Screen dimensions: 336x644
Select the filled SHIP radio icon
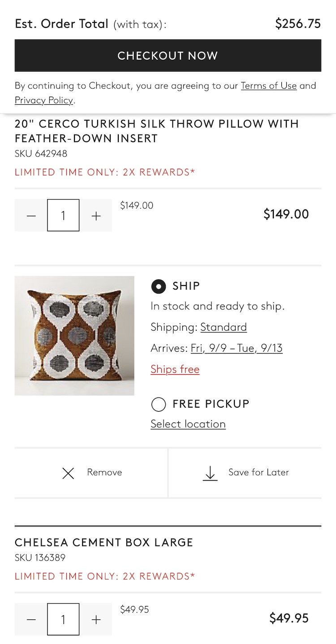coord(158,286)
